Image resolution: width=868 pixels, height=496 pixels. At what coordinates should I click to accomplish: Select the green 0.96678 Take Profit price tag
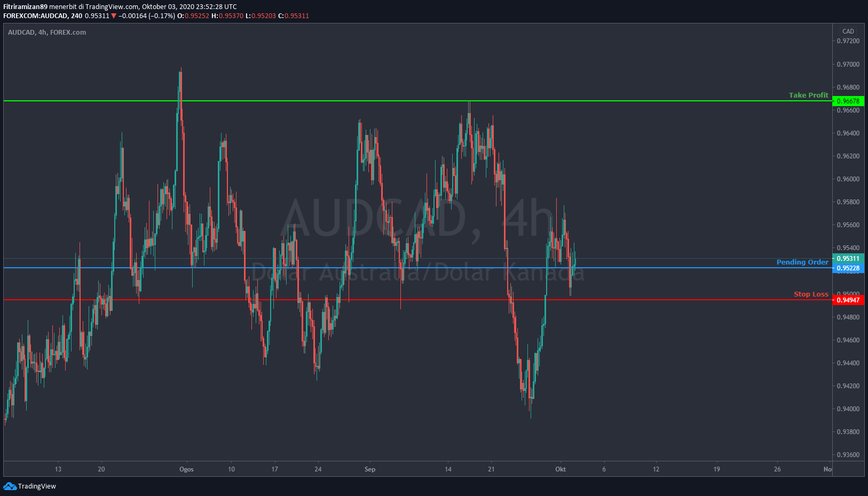(848, 101)
